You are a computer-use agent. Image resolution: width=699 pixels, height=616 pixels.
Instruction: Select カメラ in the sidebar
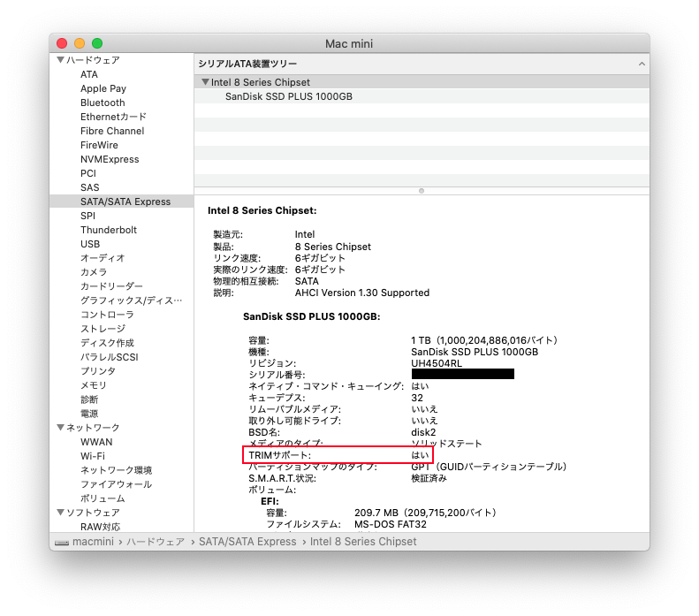(94, 272)
